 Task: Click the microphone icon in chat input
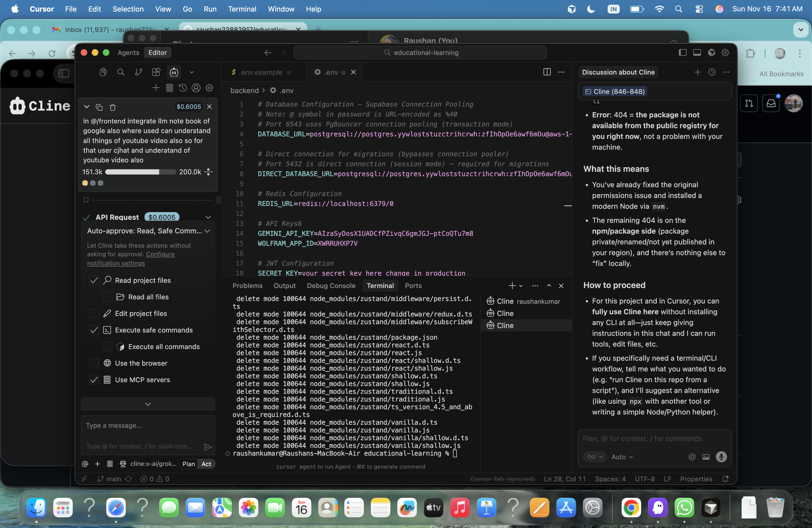[721, 457]
